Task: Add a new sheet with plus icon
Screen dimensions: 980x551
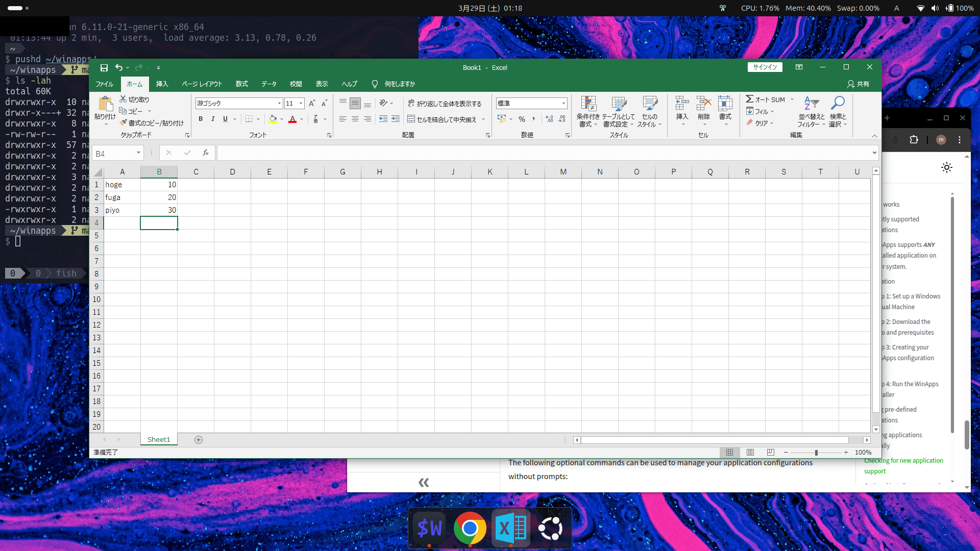Action: click(199, 440)
